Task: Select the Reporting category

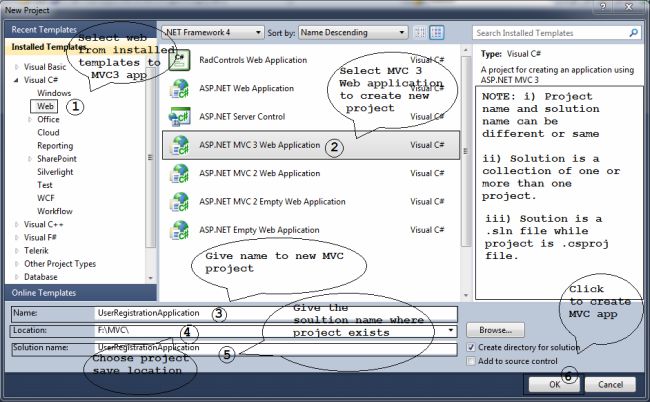Action: (x=55, y=146)
